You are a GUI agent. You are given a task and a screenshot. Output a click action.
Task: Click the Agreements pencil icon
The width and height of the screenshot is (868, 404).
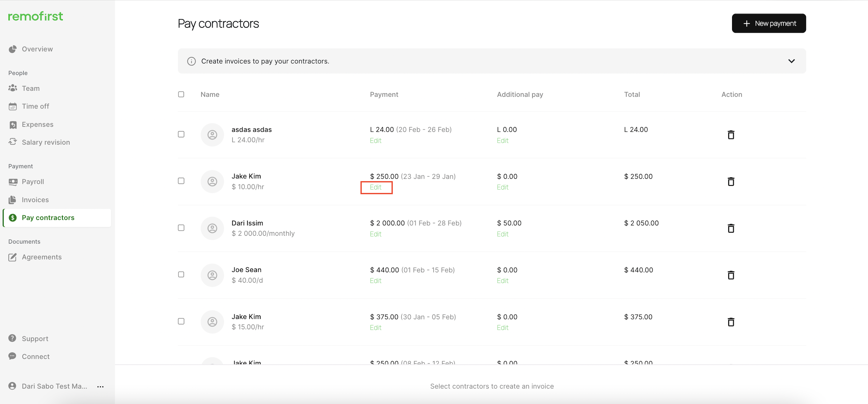click(13, 257)
